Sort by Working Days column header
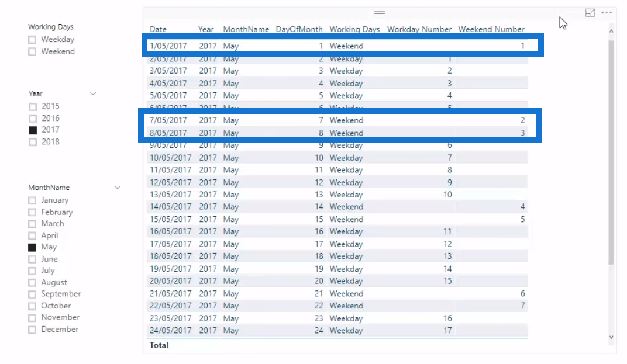 click(354, 29)
